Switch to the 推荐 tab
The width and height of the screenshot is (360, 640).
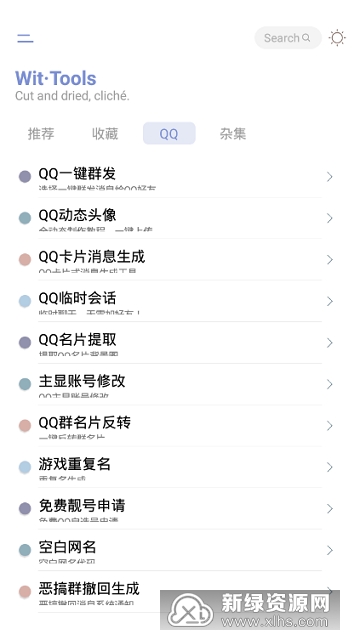[41, 133]
